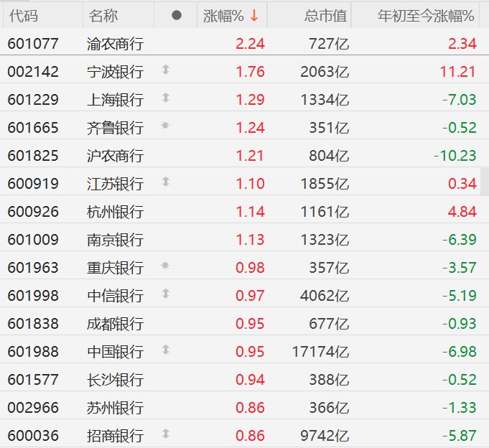Click the gray dot column header
489x448 pixels.
coord(177,15)
